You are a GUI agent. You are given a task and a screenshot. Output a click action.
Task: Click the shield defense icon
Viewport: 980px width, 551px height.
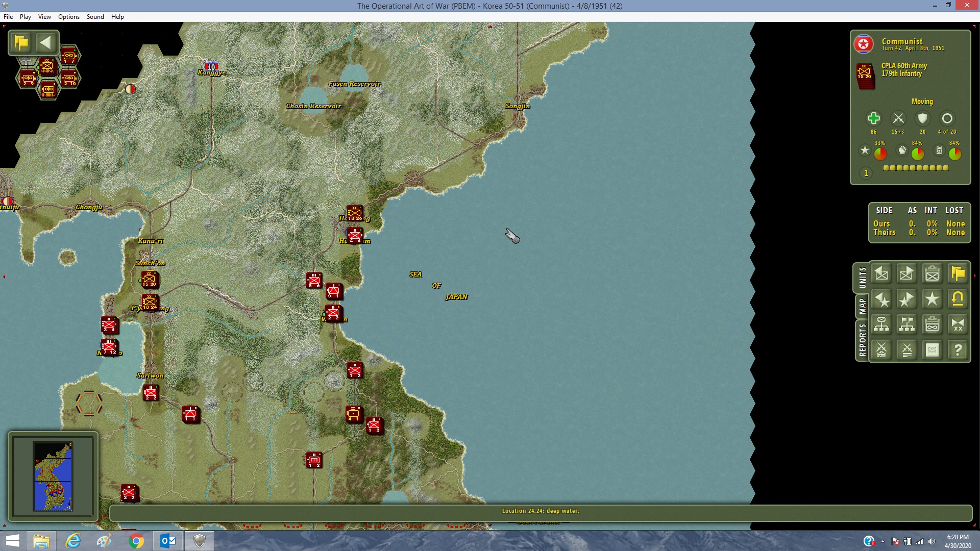[x=922, y=118]
